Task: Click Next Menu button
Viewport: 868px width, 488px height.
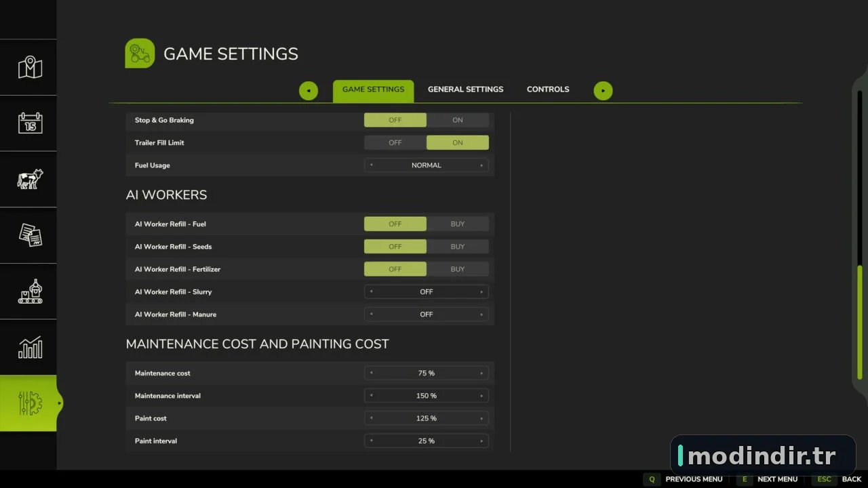Action: [x=777, y=479]
